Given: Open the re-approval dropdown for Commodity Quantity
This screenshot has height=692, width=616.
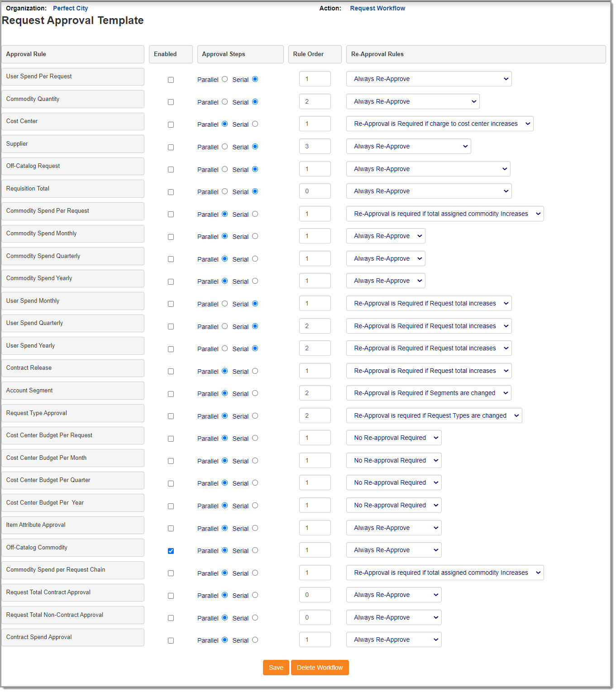Looking at the screenshot, I should (x=412, y=101).
